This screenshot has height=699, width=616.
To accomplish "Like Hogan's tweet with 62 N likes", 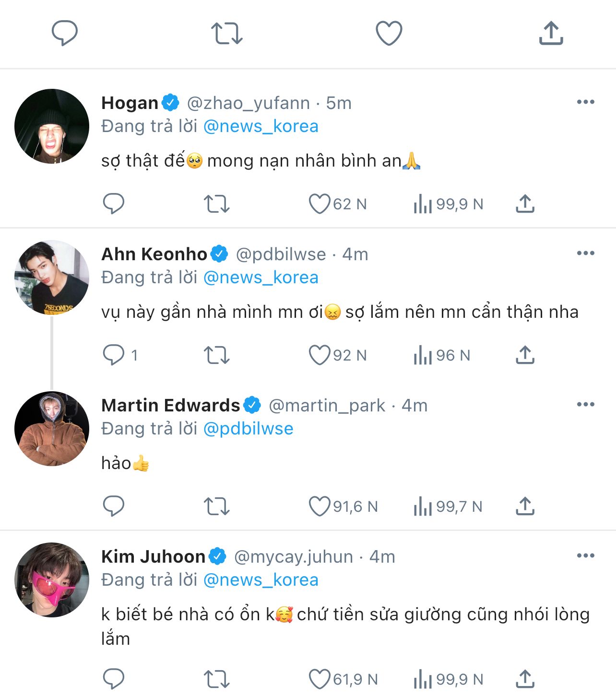I will 319,204.
